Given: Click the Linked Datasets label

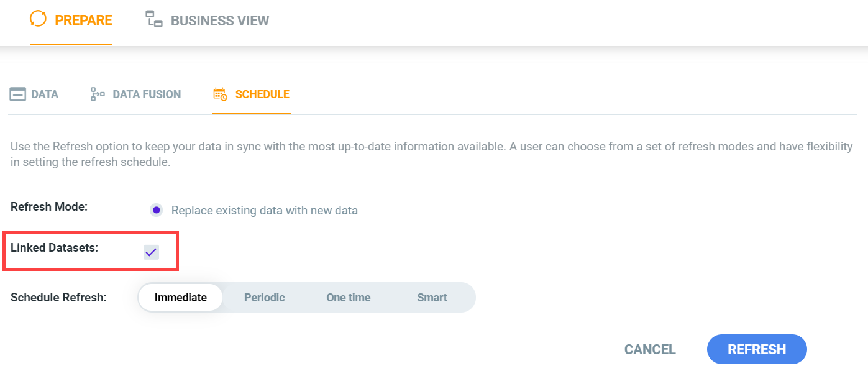Looking at the screenshot, I should (55, 247).
